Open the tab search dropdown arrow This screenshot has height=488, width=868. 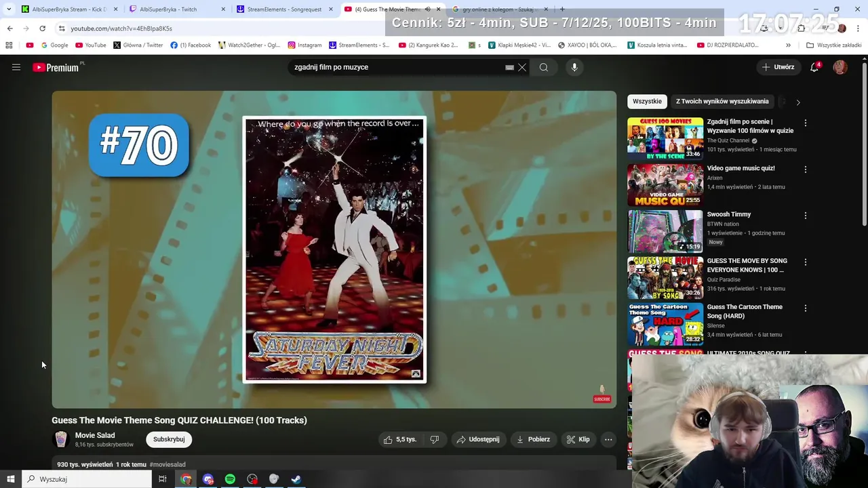9,9
